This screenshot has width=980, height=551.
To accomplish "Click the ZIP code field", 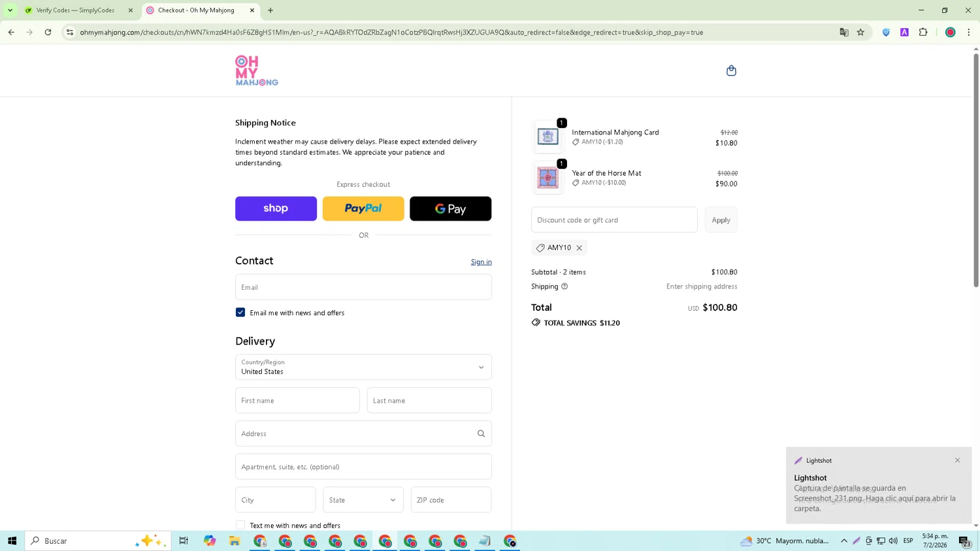I will coord(451,500).
